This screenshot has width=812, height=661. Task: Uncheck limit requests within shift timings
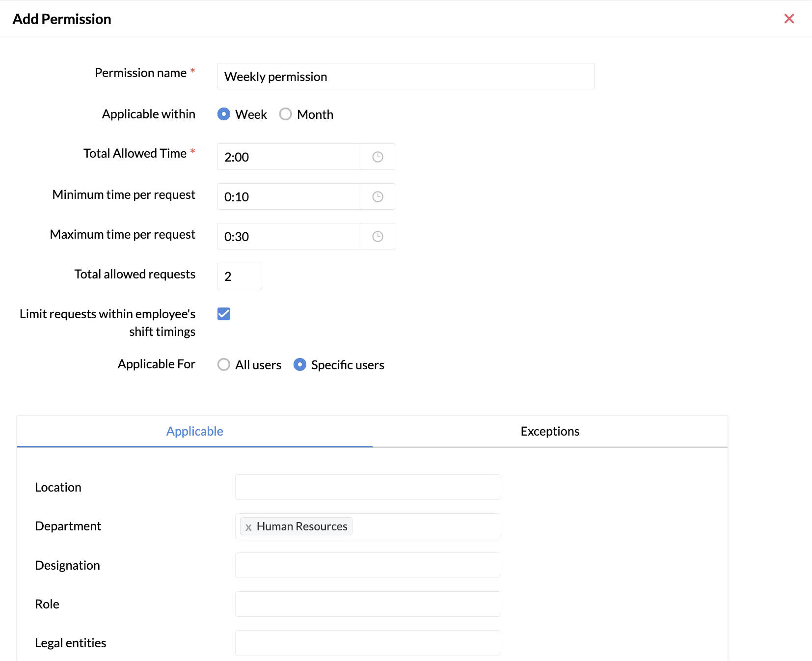[224, 314]
